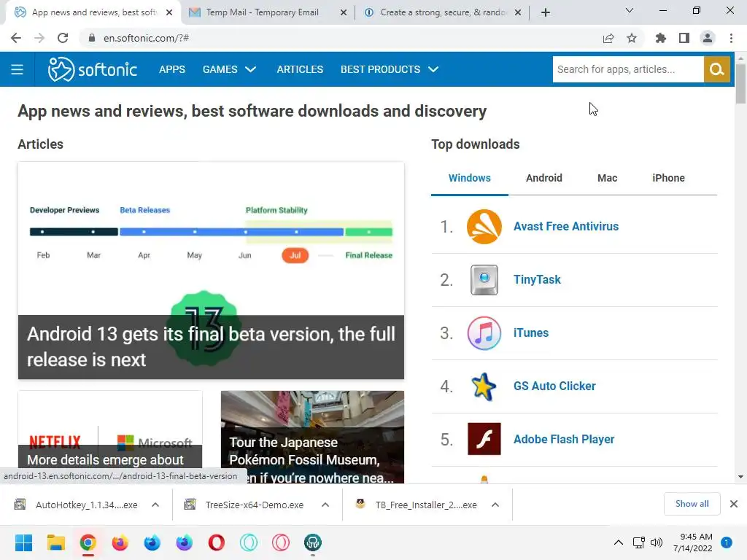Image resolution: width=747 pixels, height=560 pixels.
Task: Click the Search for apps input field
Action: [x=628, y=69]
